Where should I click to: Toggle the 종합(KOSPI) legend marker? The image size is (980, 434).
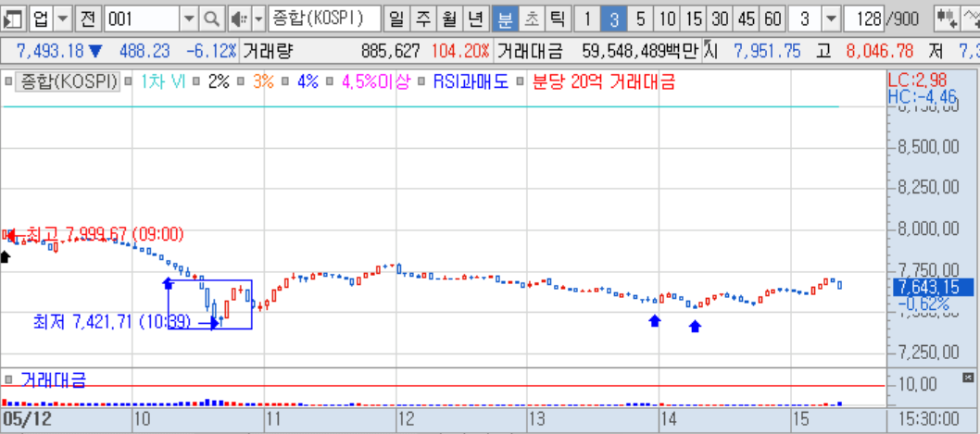[8, 81]
